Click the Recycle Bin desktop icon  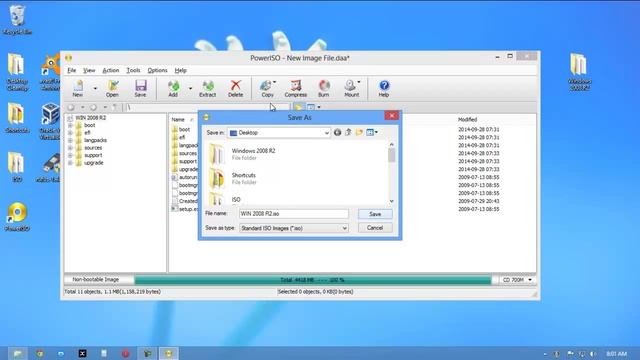(17, 20)
